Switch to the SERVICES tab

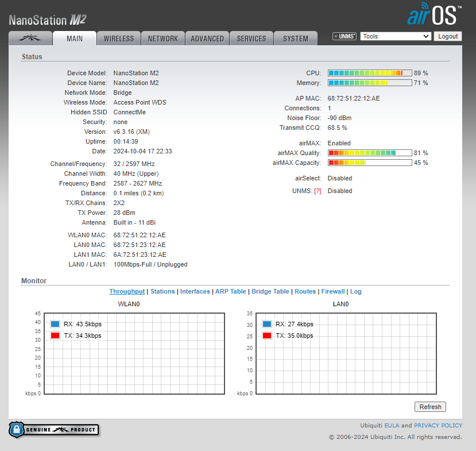(x=251, y=38)
